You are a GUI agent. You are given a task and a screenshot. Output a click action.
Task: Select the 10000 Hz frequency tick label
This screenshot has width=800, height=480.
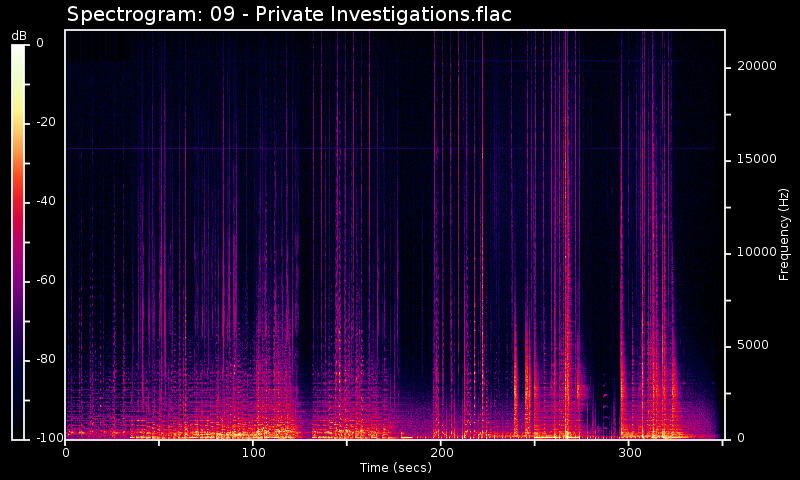[x=756, y=252]
